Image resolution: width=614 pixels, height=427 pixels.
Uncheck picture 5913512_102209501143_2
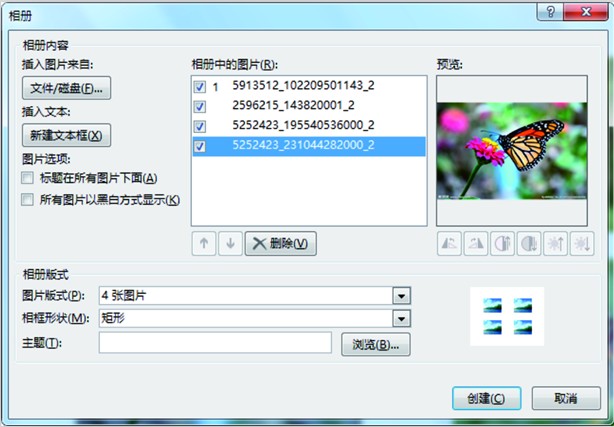[x=200, y=87]
